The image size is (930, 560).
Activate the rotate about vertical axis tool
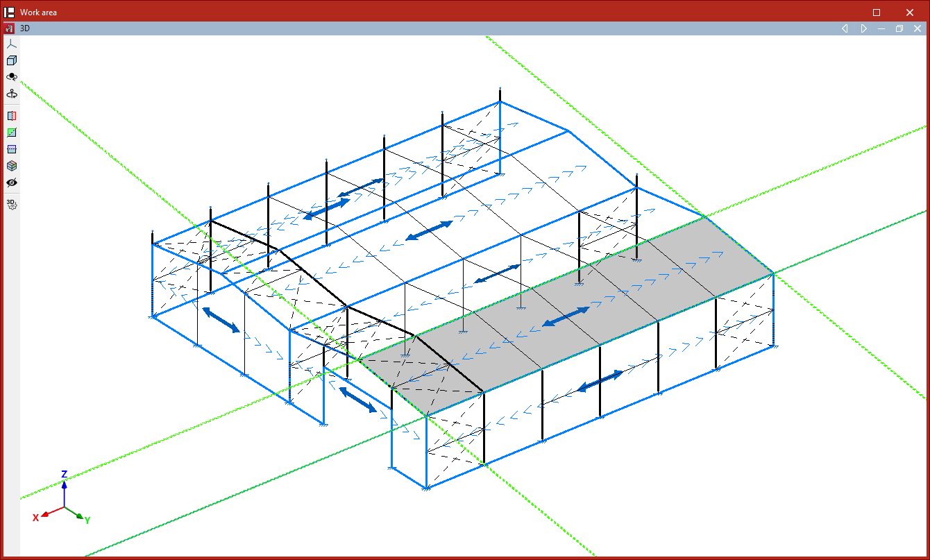11,94
